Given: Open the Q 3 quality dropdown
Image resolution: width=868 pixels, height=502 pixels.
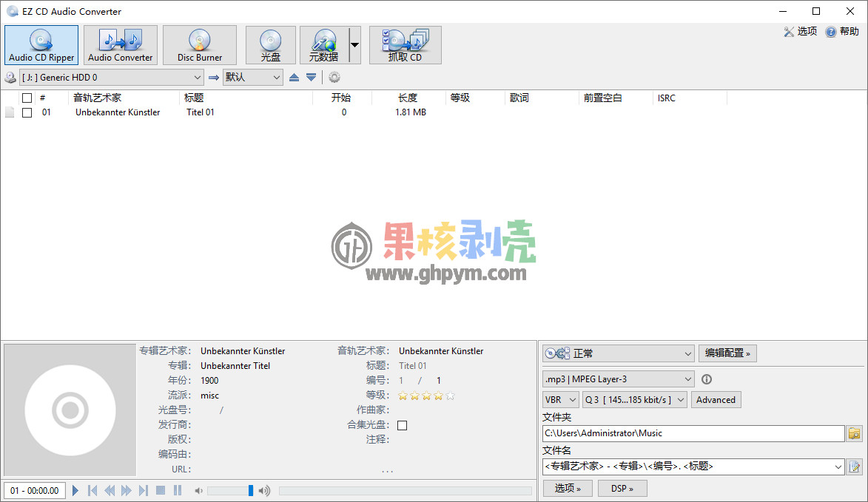Looking at the screenshot, I should 635,400.
